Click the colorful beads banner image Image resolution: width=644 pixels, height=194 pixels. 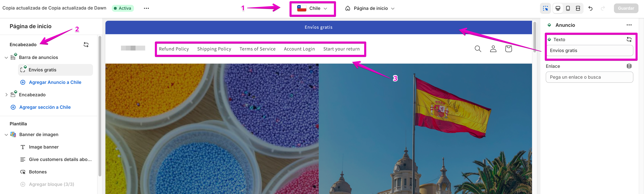click(212, 129)
